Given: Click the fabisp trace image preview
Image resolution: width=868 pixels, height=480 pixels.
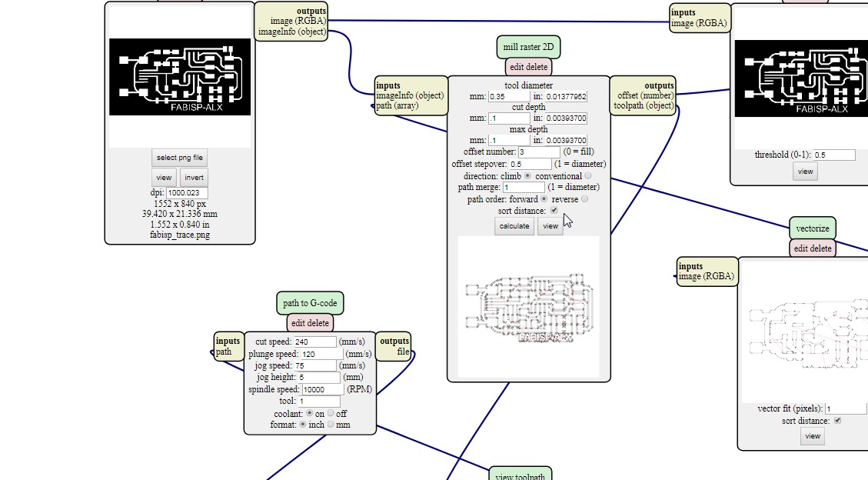Looking at the screenshot, I should (x=180, y=77).
